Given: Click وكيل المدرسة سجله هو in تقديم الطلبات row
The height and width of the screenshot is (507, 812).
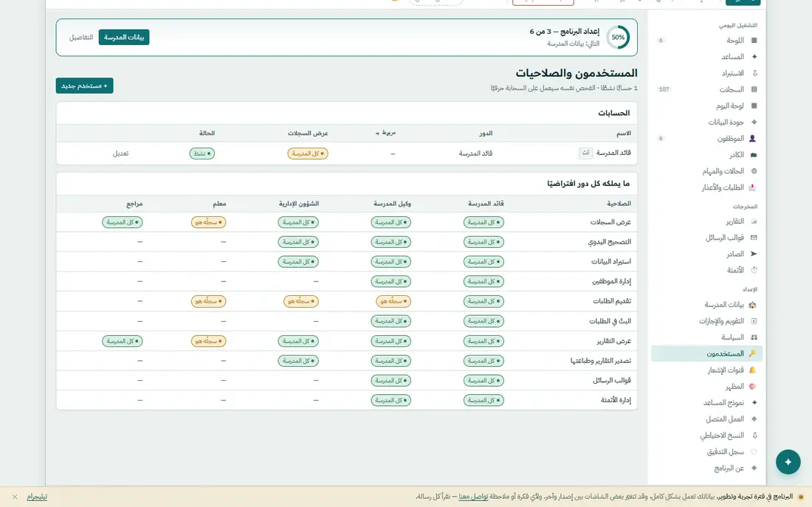Looking at the screenshot, I should pyautogui.click(x=393, y=301).
